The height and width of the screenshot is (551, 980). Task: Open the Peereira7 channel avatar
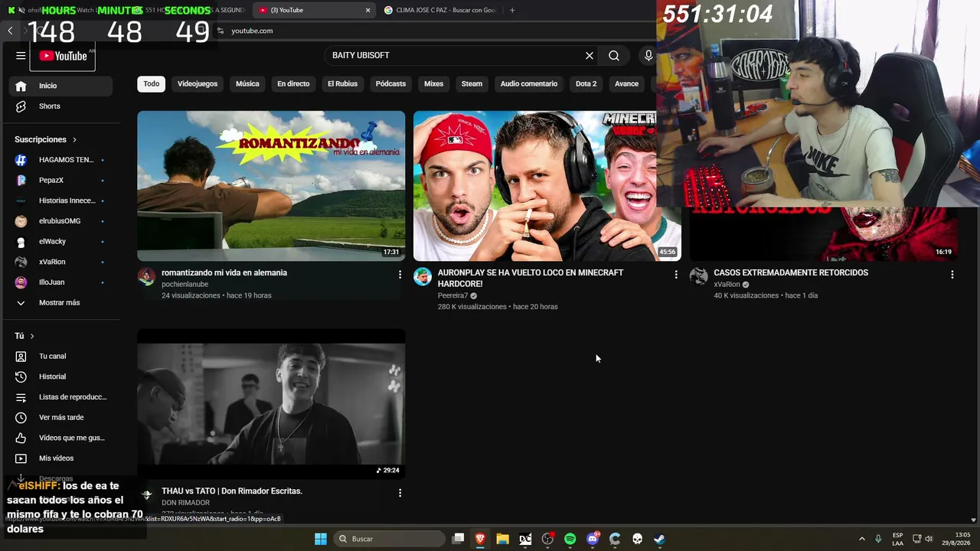tap(423, 276)
